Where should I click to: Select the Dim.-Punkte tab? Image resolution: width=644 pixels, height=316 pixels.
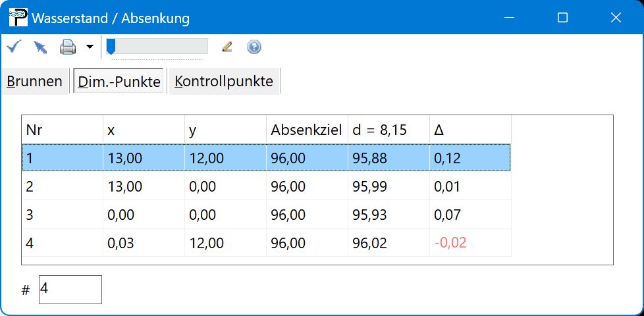119,82
